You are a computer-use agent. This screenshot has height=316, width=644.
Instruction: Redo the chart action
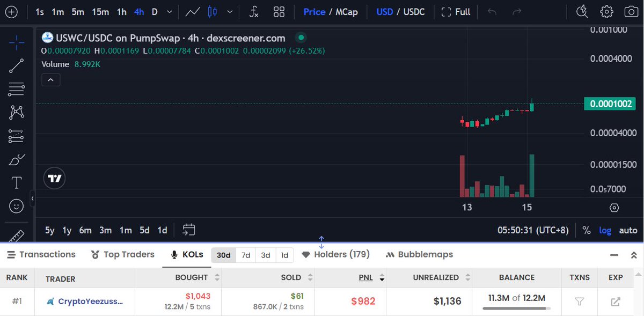tap(517, 12)
